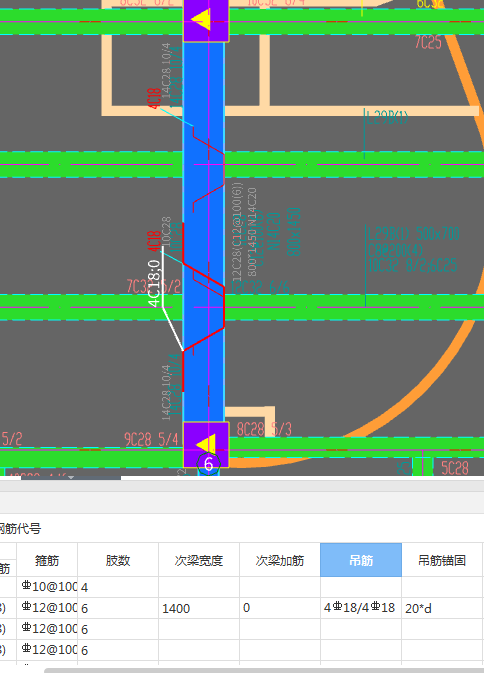
Task: Select the 吊筋锚固 column header
Action: tap(442, 560)
